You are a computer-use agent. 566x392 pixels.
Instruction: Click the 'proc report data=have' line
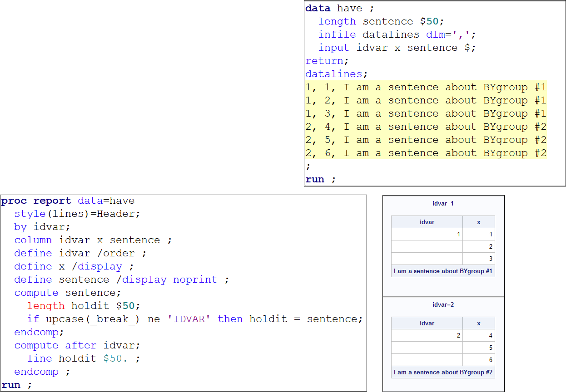(68, 201)
